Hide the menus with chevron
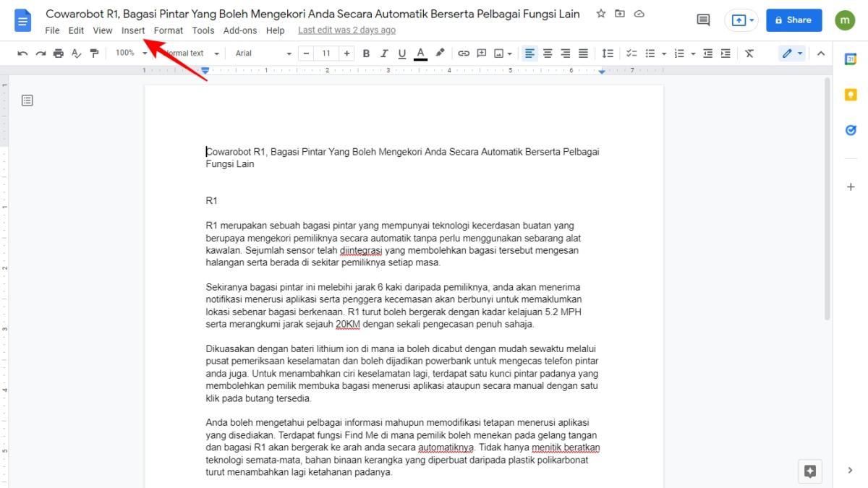Viewport: 868px width, 488px height. tap(821, 53)
